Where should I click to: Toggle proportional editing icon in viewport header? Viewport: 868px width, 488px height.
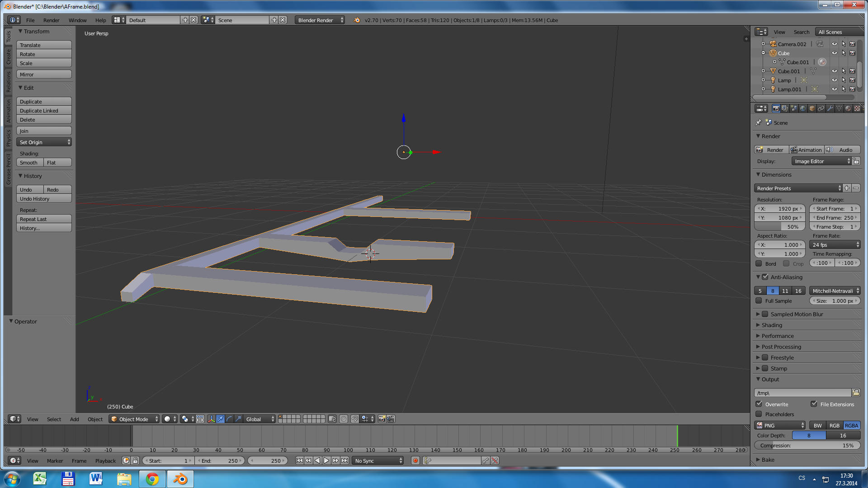(x=344, y=419)
